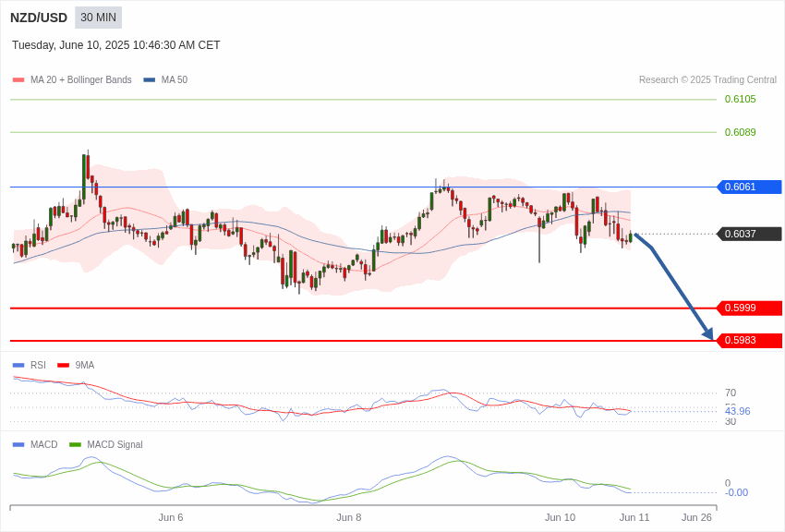The height and width of the screenshot is (532, 785).
Task: Click the 0.6037 current price tag
Action: (750, 234)
